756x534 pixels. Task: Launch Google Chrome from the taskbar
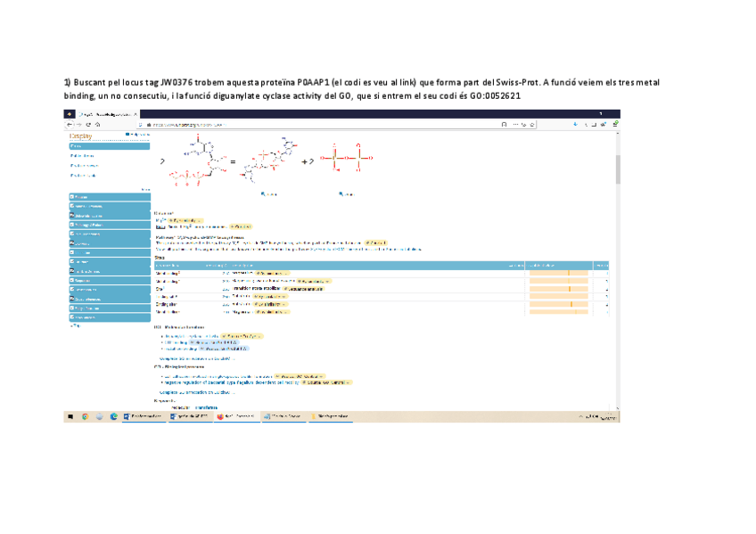pos(85,416)
